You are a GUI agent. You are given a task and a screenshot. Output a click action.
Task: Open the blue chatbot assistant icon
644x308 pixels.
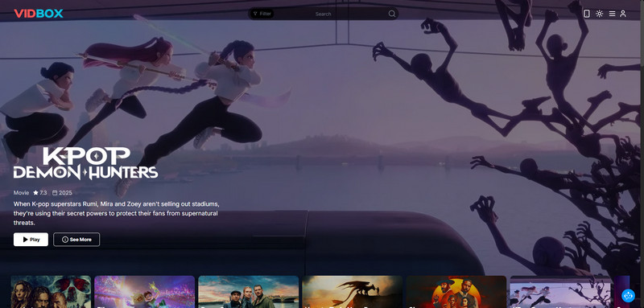[x=628, y=295]
